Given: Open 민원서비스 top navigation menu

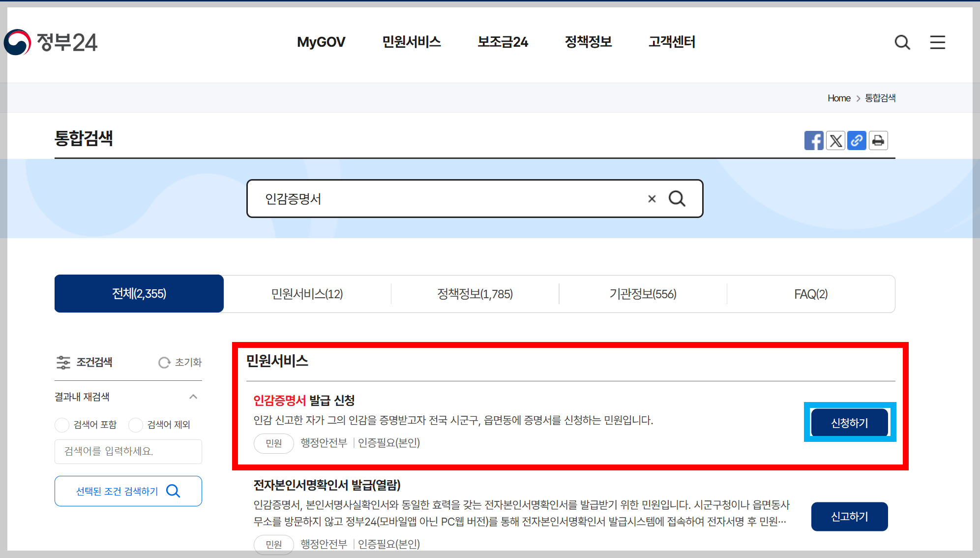Looking at the screenshot, I should pos(411,42).
